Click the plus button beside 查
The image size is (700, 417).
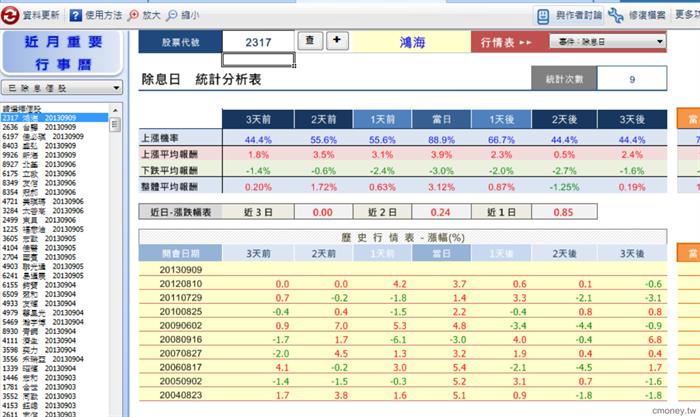click(x=337, y=41)
